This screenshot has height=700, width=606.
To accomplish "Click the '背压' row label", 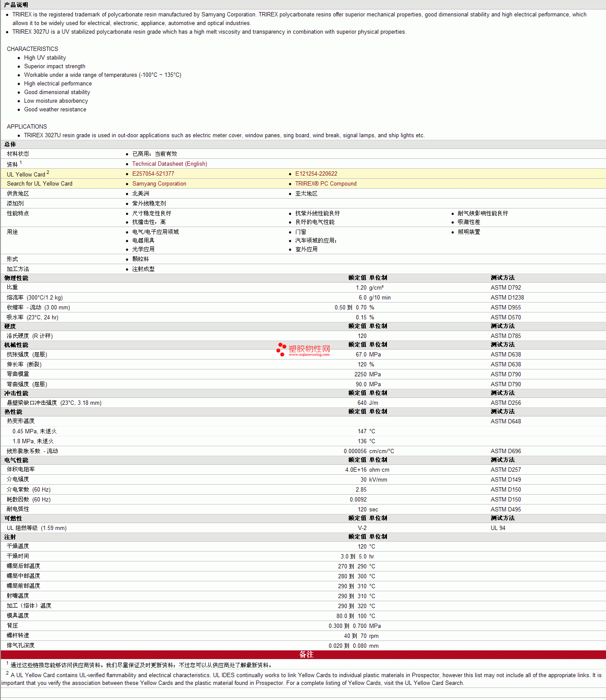I will [x=13, y=626].
